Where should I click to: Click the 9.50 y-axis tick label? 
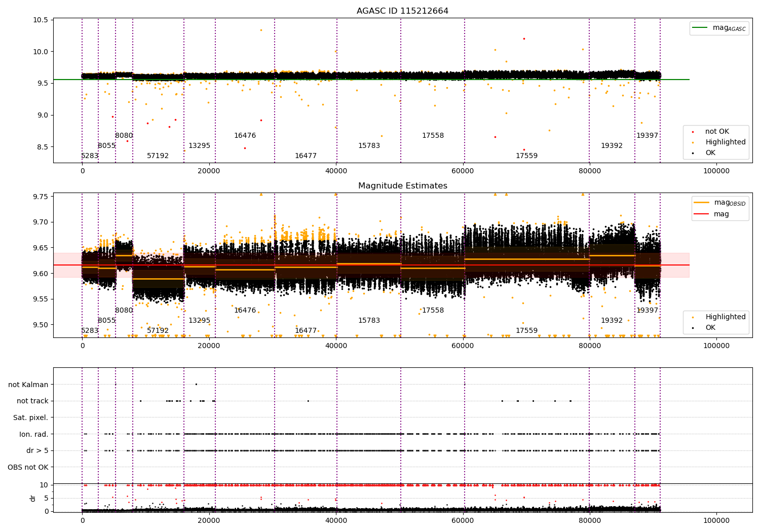point(40,325)
